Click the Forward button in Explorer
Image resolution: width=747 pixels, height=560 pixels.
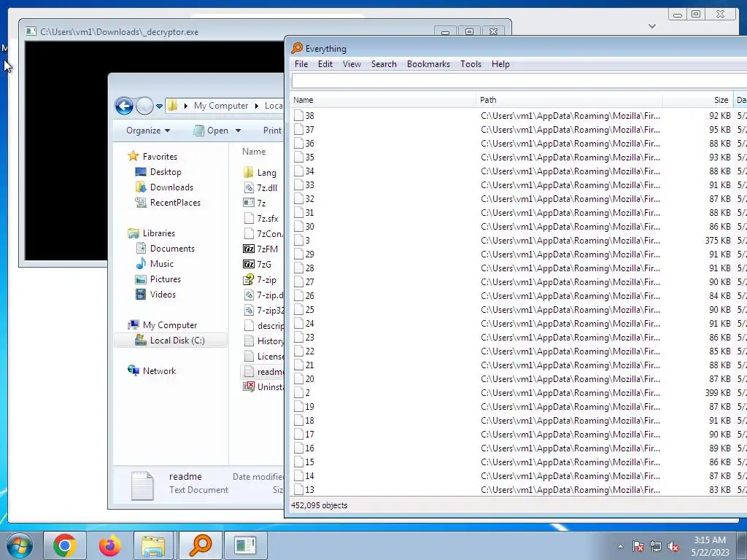pyautogui.click(x=144, y=106)
